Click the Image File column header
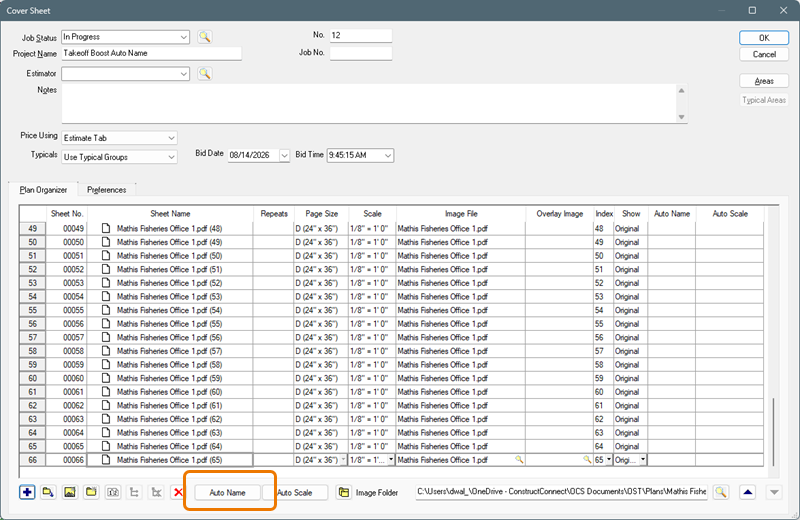The width and height of the screenshot is (800, 520). pos(461,214)
